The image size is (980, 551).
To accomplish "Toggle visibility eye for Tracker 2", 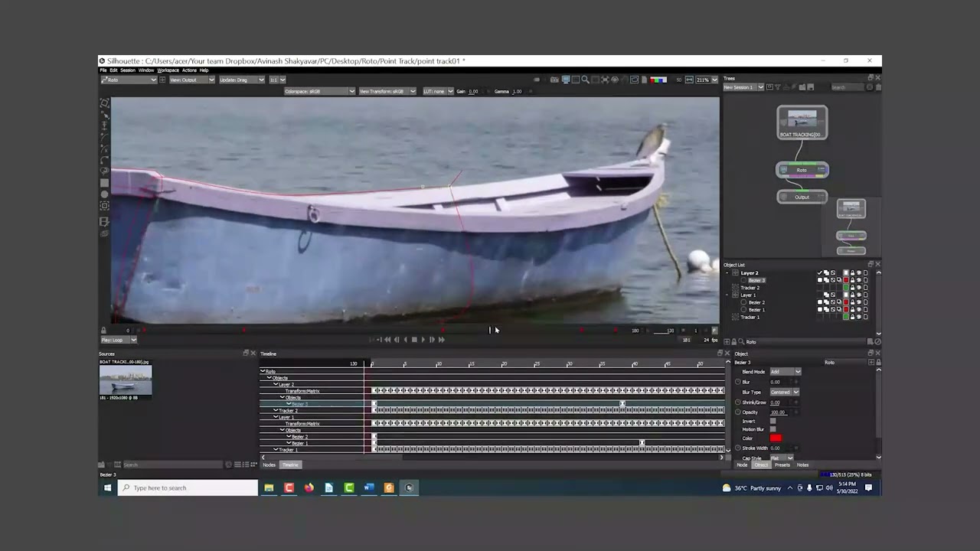I will click(859, 288).
